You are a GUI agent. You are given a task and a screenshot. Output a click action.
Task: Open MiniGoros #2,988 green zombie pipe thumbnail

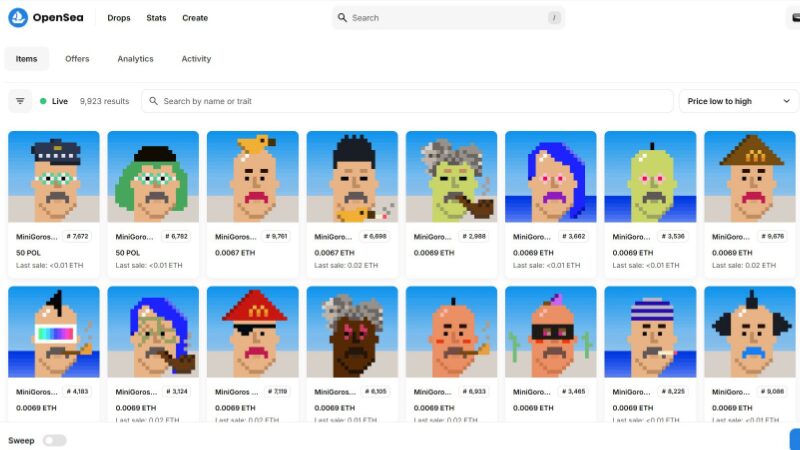pyautogui.click(x=452, y=177)
